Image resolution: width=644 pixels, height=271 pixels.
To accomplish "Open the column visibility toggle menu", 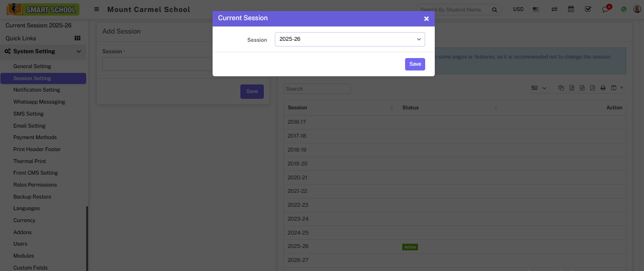I will pos(616,88).
